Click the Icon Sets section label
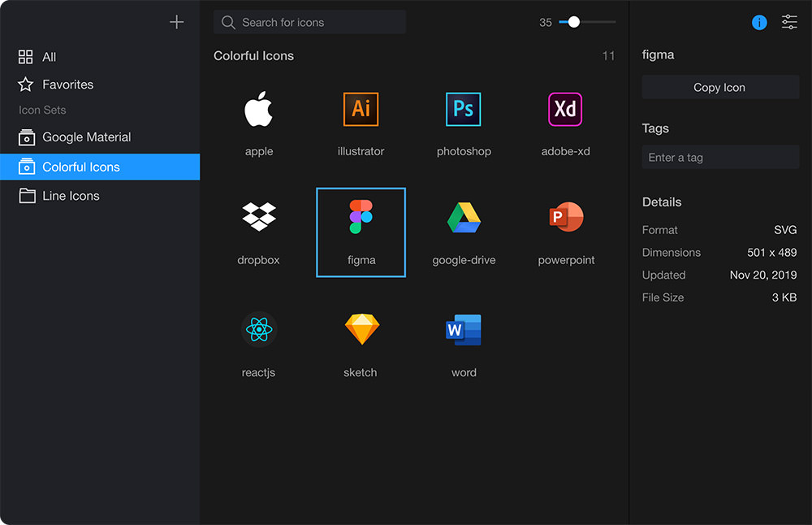812x525 pixels. [42, 110]
